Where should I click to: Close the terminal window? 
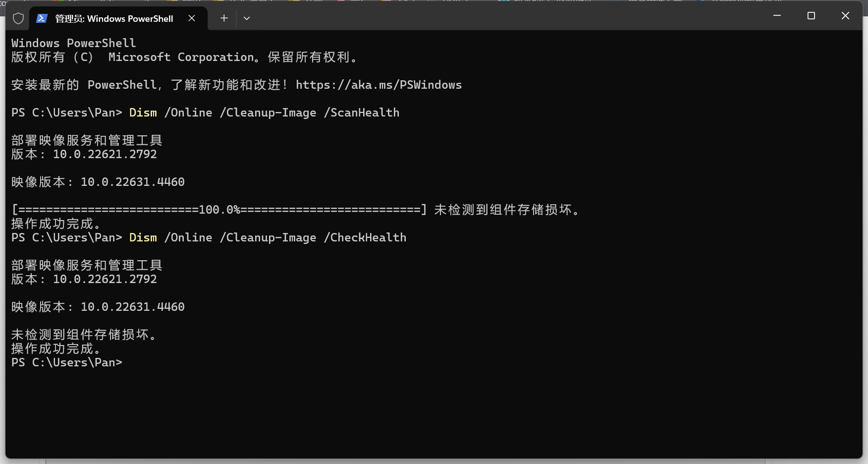pos(845,16)
